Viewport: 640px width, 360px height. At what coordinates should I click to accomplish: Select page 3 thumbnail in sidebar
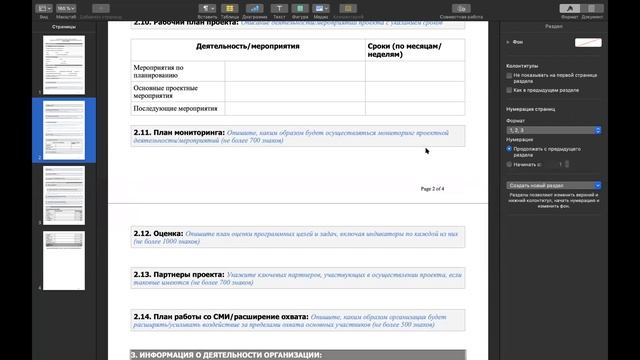pyautogui.click(x=64, y=196)
